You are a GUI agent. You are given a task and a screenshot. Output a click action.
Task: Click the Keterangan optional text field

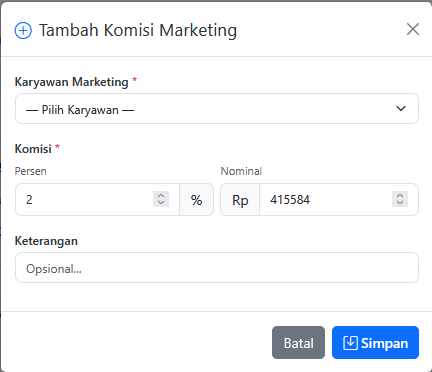[x=217, y=268]
